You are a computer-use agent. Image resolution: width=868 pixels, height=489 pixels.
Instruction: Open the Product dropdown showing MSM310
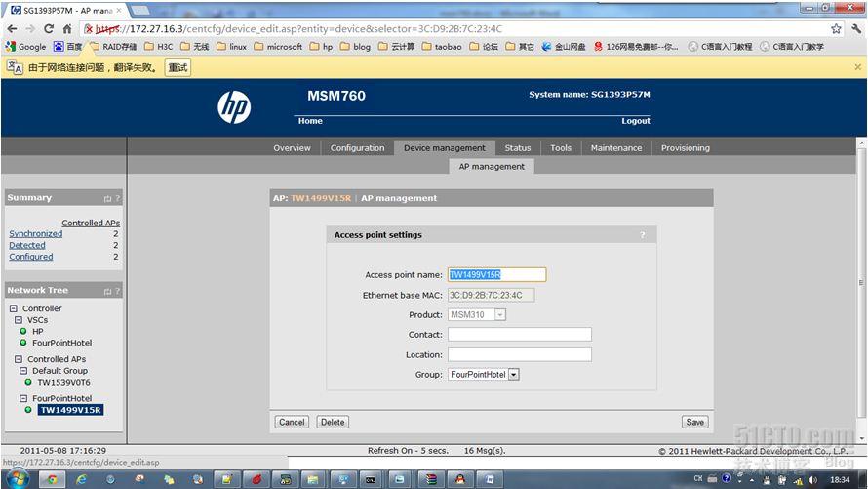pos(477,314)
